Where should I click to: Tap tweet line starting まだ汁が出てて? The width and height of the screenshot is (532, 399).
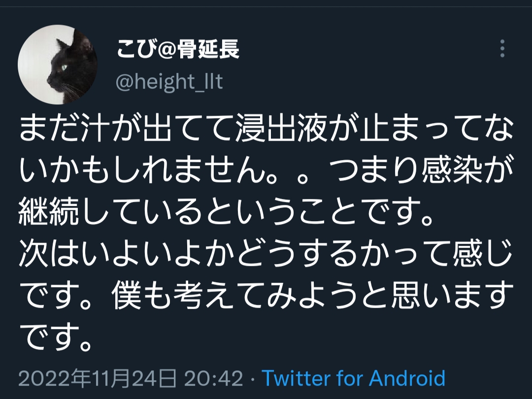pos(266,129)
